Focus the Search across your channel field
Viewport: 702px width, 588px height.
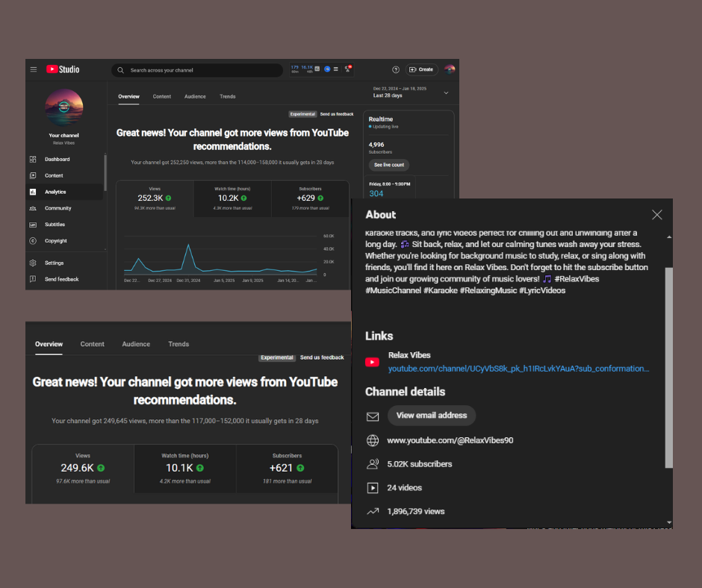pos(197,70)
